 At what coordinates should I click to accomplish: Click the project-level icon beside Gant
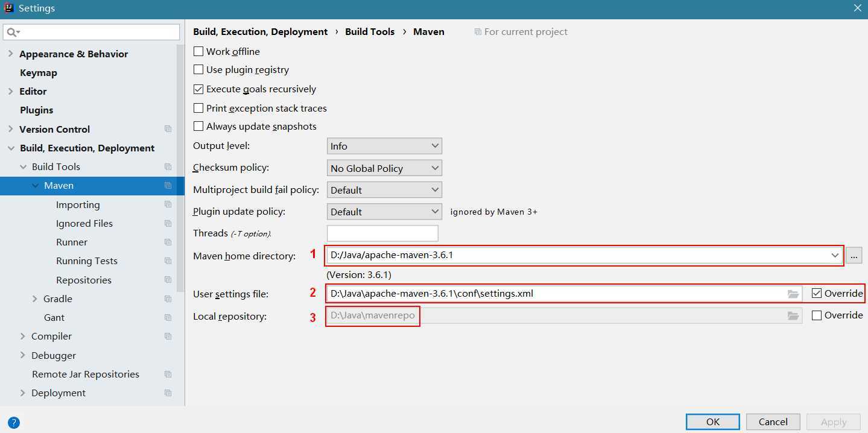pos(168,317)
